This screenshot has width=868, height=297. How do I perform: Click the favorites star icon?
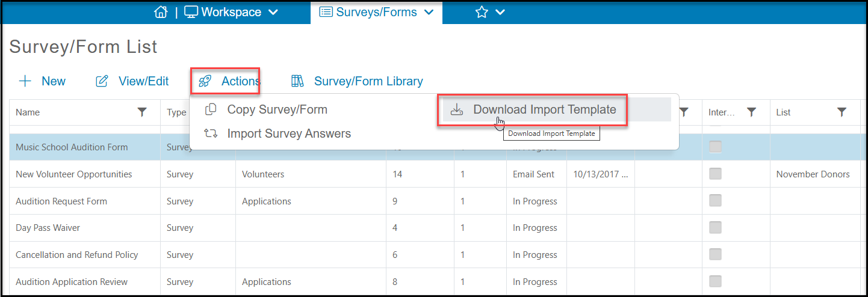[x=481, y=12]
